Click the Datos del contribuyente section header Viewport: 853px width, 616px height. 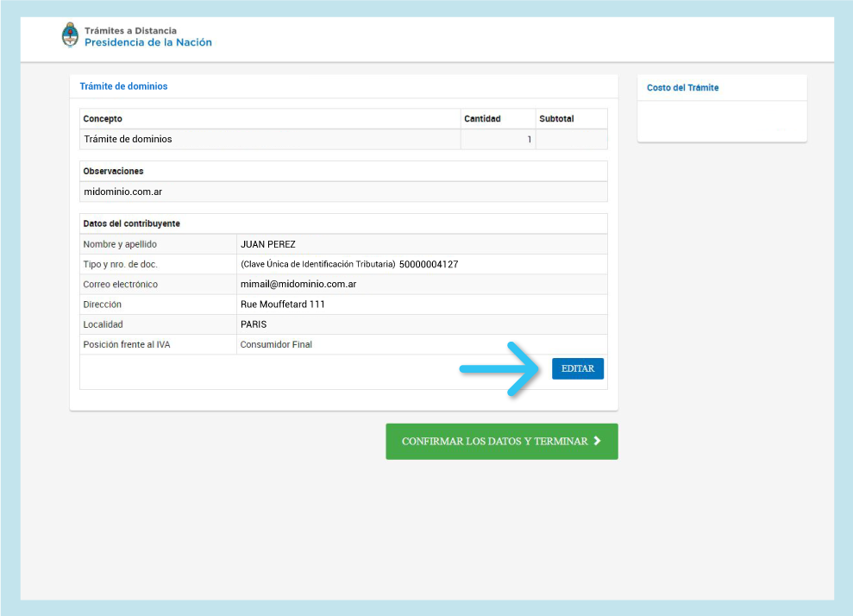[131, 223]
